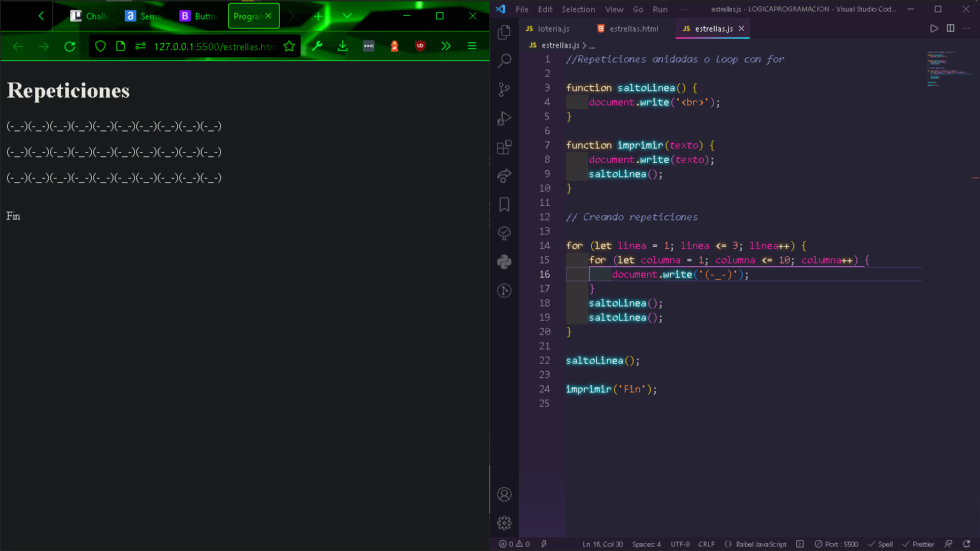Close the active Progran browser tab
The height and width of the screenshot is (551, 980).
(268, 16)
